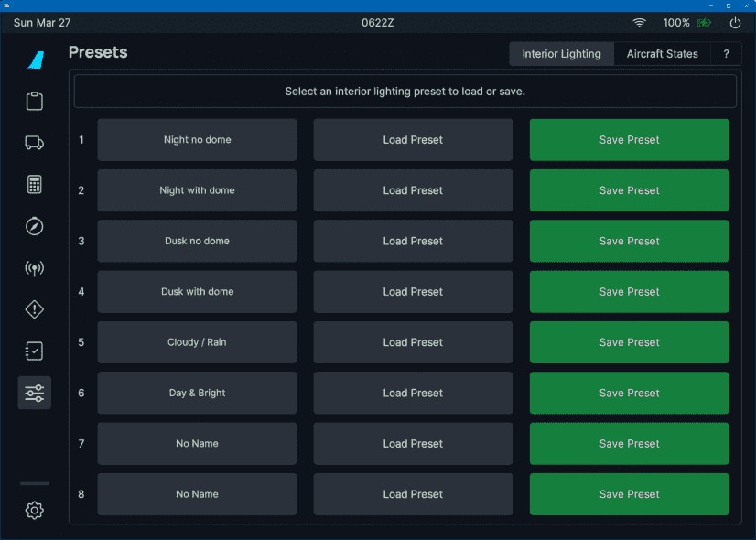Click the power icon in status bar

click(x=735, y=23)
